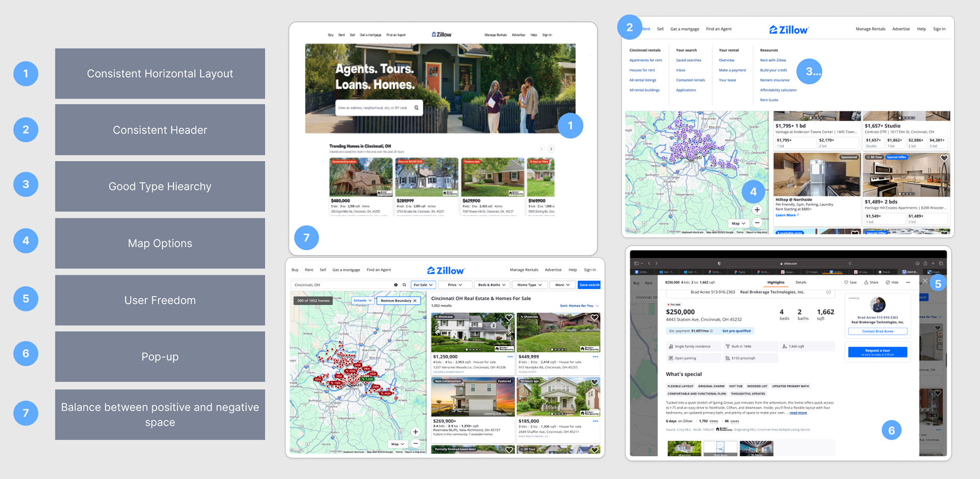Click Buy in the search results page header
Viewport: 980px width, 479px height.
295,270
